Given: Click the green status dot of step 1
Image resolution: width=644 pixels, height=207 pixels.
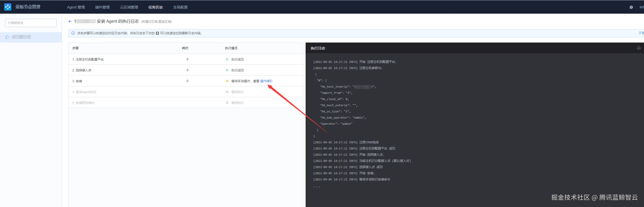Looking at the screenshot, I should click(x=227, y=59).
